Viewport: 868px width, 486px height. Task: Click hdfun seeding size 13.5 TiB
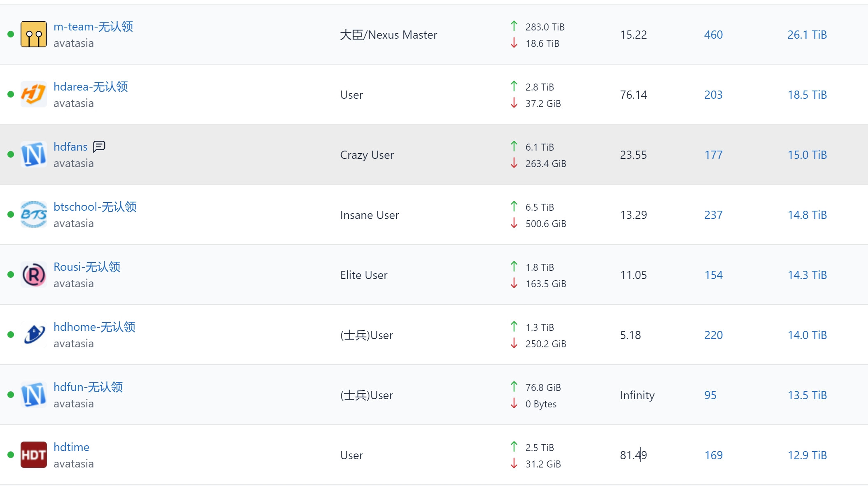(807, 395)
